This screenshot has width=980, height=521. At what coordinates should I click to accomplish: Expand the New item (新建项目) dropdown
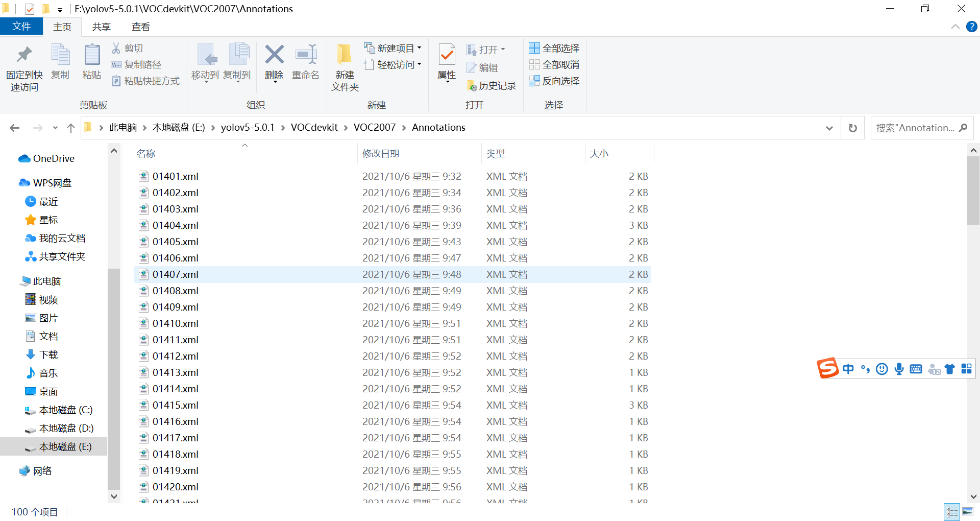tap(419, 48)
